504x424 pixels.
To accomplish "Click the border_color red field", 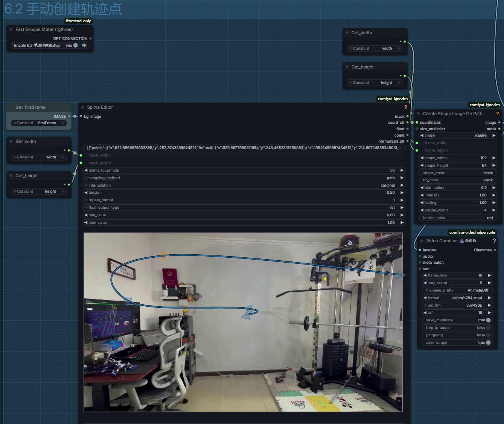I will point(457,218).
